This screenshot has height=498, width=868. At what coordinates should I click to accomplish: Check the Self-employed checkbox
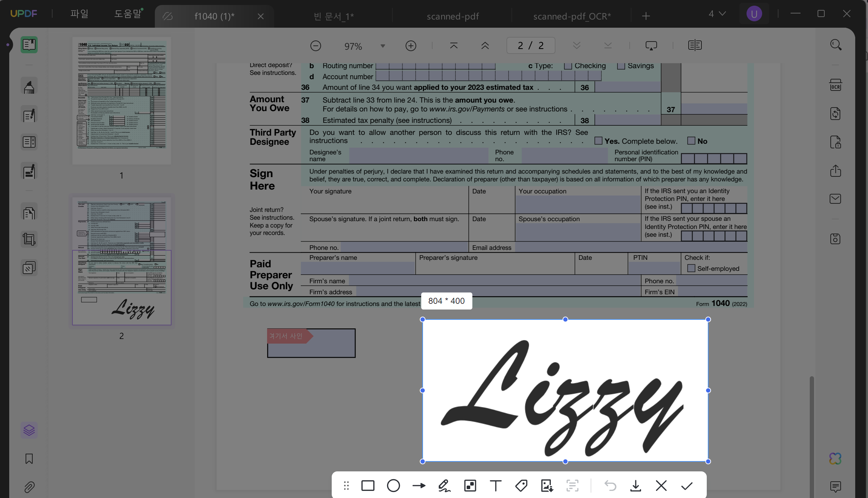[x=691, y=268]
